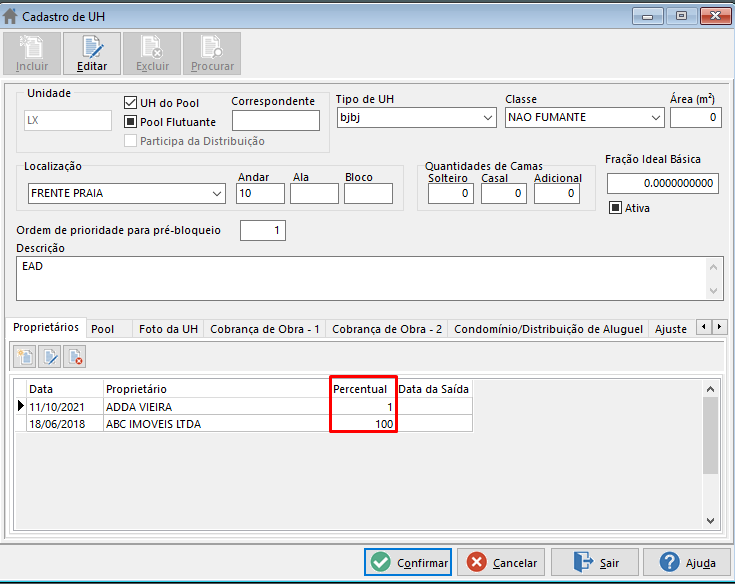Click the Solteiro beds field
This screenshot has height=584, width=735.
click(450, 194)
